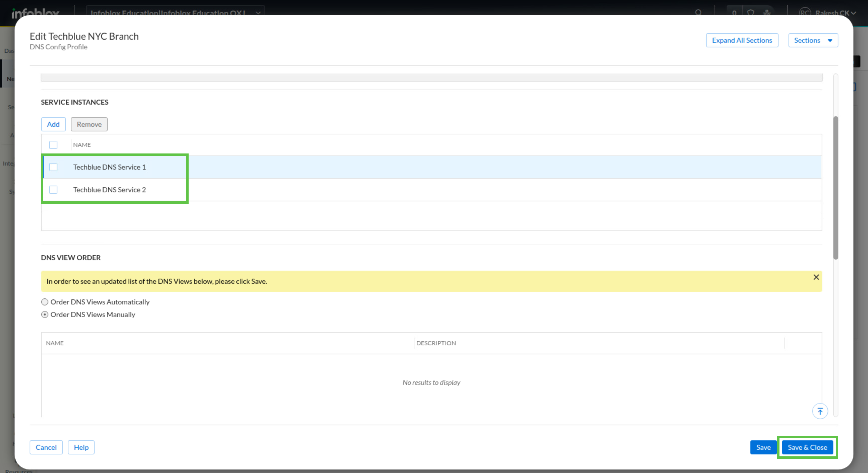Click the NAME column header in Service Instances
This screenshot has height=473, width=868.
tap(82, 145)
